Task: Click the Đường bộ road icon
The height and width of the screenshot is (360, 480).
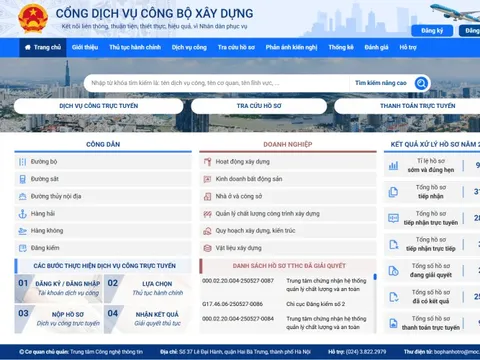Action: pos(22,162)
